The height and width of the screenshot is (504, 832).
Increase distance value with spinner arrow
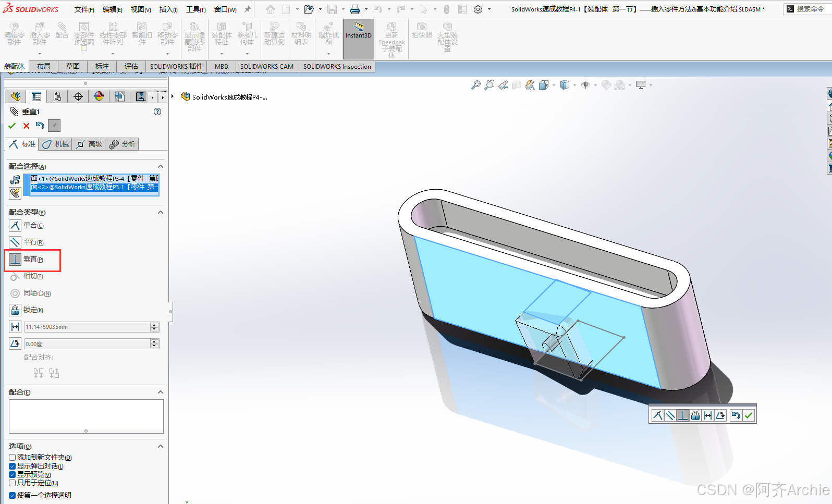pyautogui.click(x=154, y=325)
